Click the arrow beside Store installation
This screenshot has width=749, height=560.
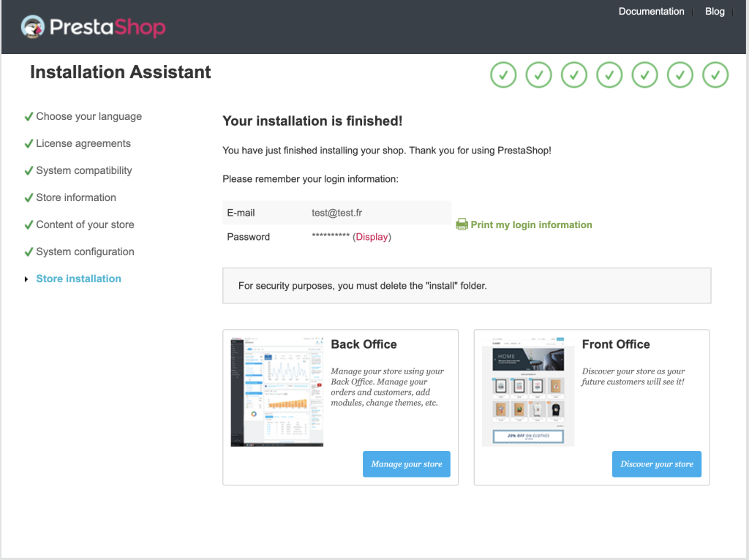pyautogui.click(x=26, y=279)
